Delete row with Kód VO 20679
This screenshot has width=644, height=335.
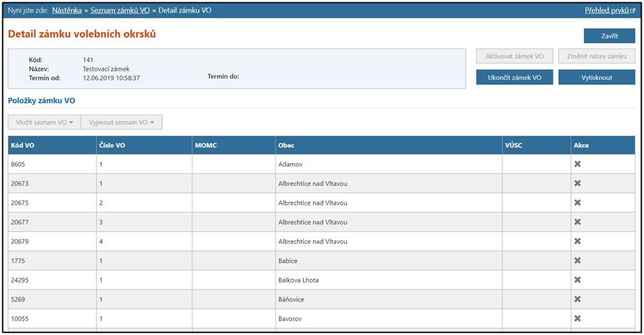577,242
